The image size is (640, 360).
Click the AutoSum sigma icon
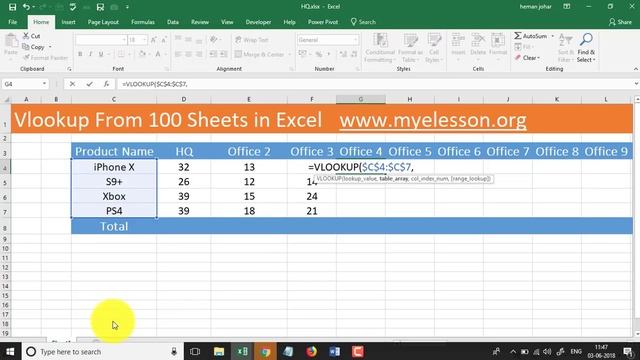518,36
